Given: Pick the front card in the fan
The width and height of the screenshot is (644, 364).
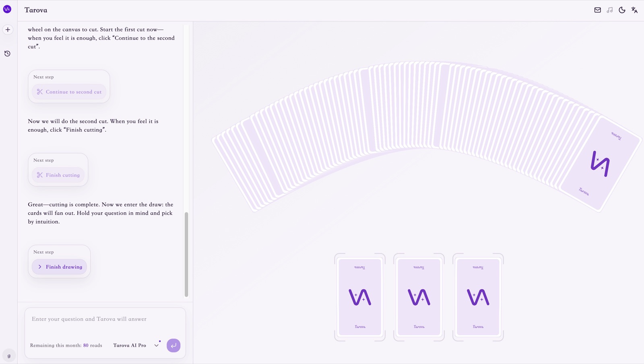Looking at the screenshot, I should point(601,164).
